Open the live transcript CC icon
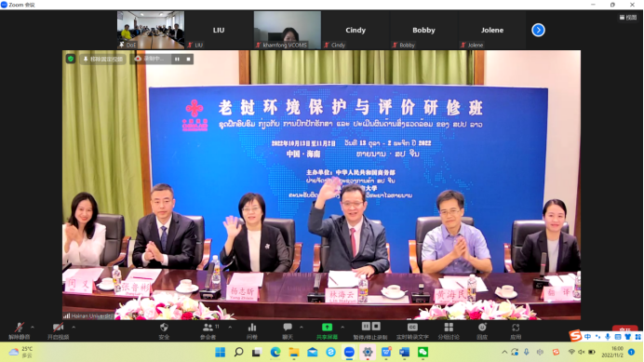Image resolution: width=644 pixels, height=362 pixels. (x=412, y=330)
